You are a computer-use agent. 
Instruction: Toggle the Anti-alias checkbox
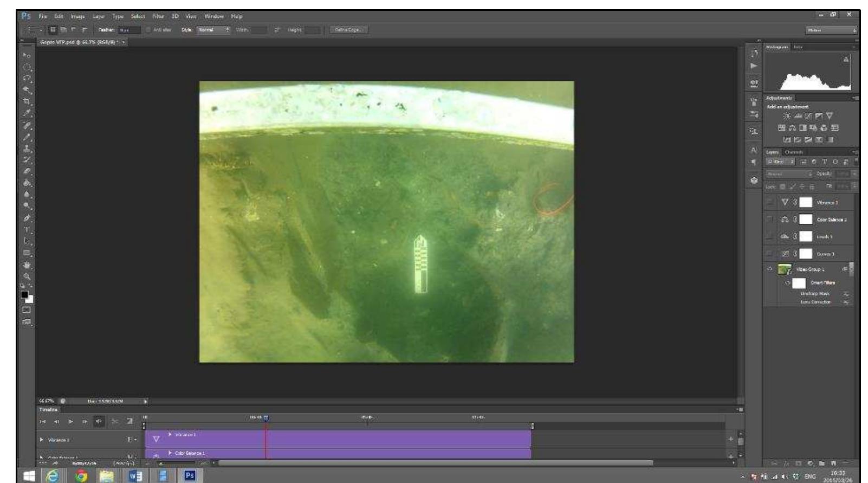point(148,30)
